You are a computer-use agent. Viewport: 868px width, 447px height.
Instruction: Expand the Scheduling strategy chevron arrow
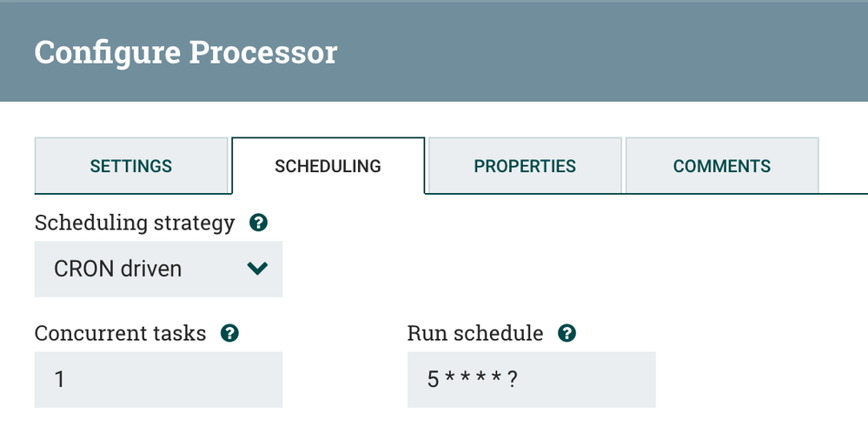257,269
